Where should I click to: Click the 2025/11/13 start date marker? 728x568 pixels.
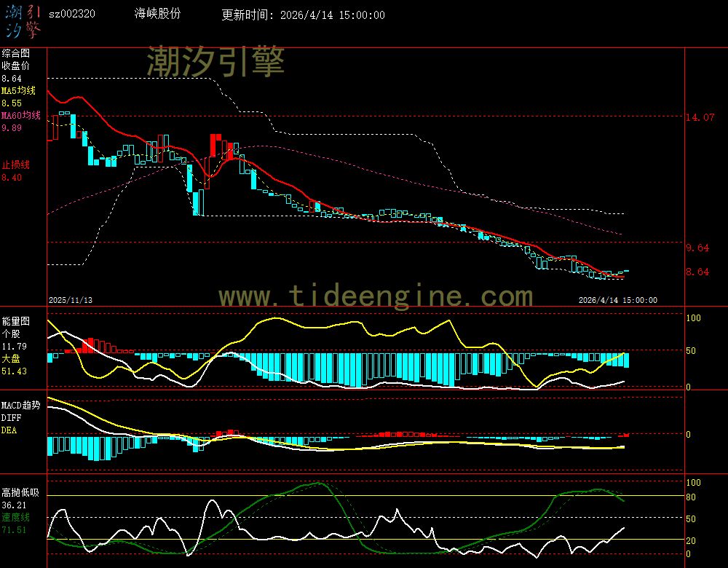pyautogui.click(x=71, y=299)
